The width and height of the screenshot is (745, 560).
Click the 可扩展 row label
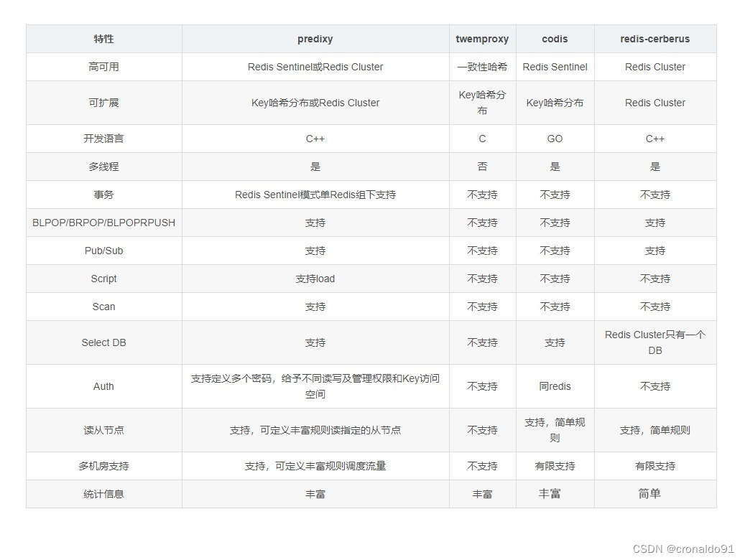[103, 103]
